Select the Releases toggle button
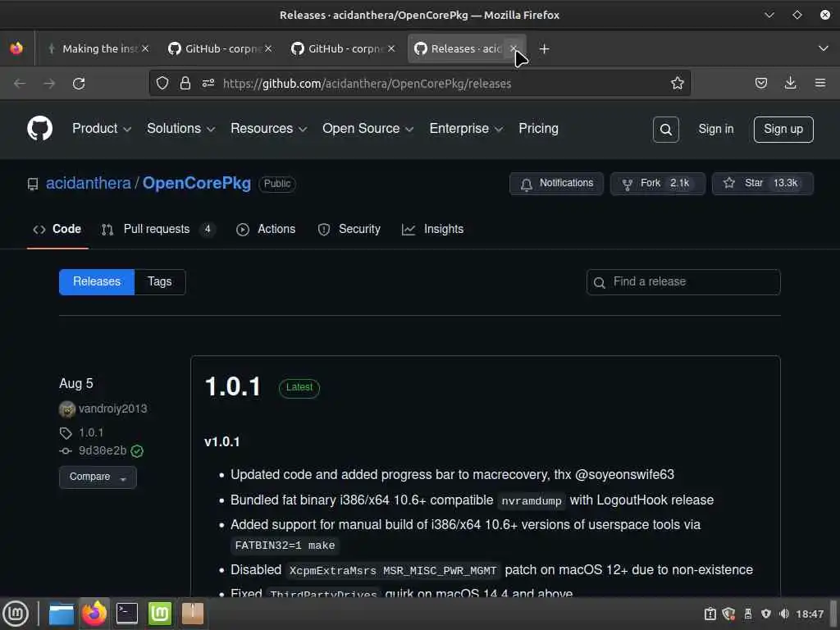The image size is (840, 630). point(97,282)
